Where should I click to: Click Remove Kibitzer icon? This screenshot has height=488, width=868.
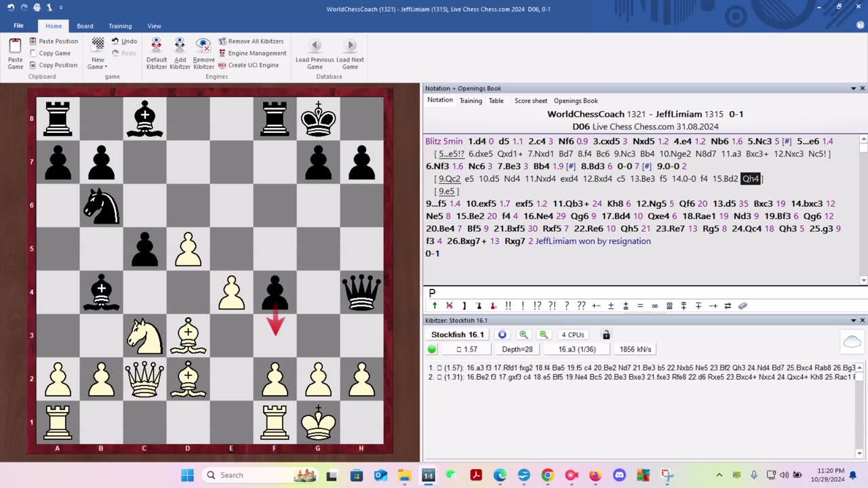203,54
